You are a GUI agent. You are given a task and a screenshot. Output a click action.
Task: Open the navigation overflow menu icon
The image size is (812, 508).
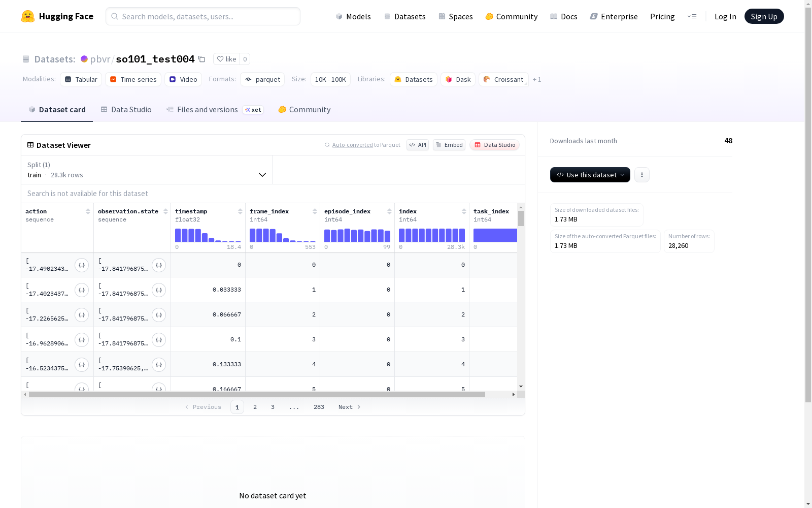point(692,16)
